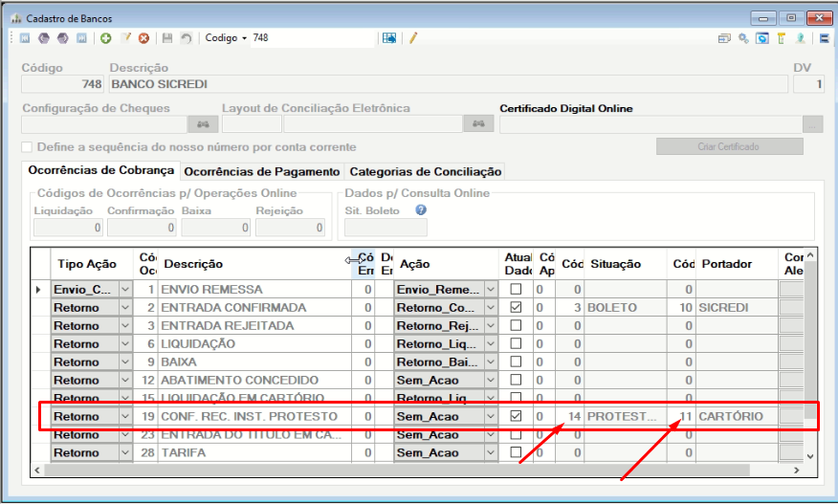Open Tipo Ação dropdown for BAIXA row

pos(125,362)
